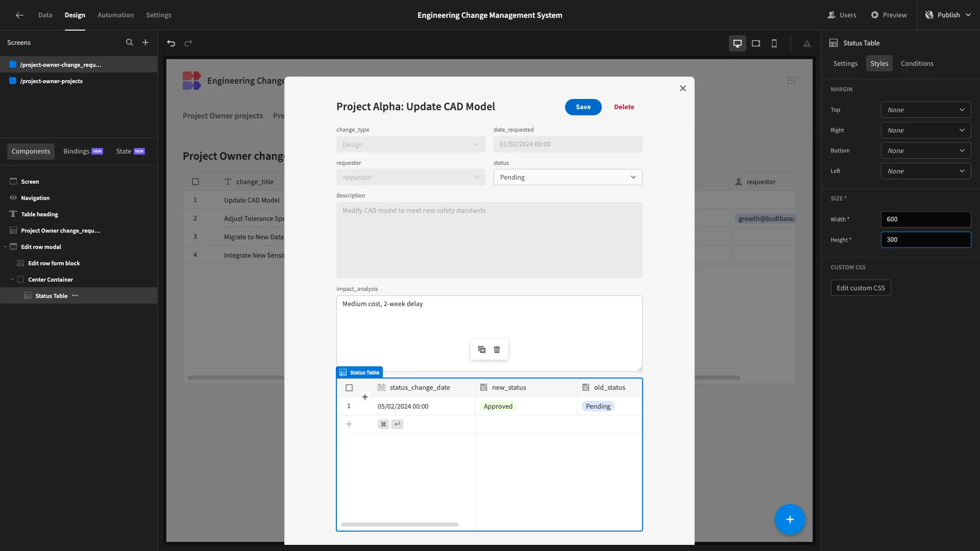980x551 pixels.
Task: Add a new screen with plus icon
Action: click(x=145, y=43)
